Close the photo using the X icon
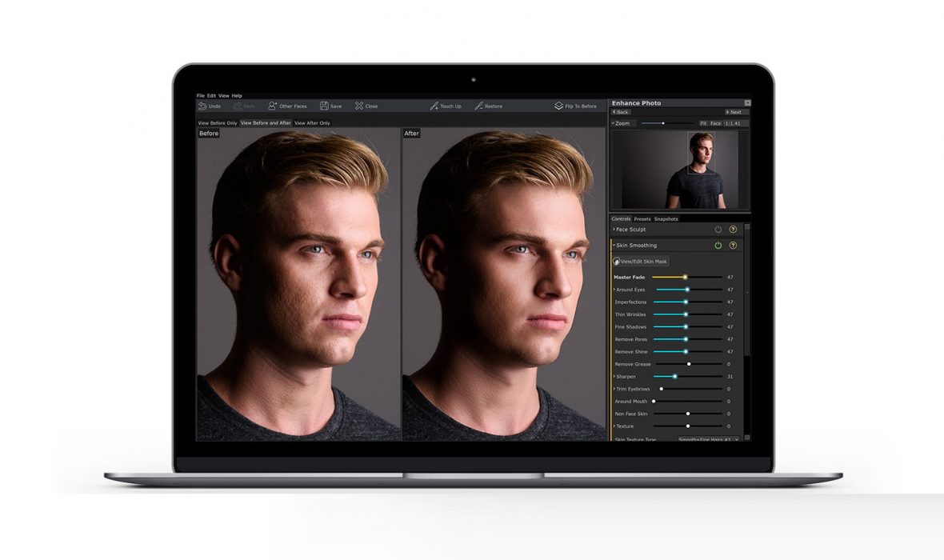The height and width of the screenshot is (560, 944). 358,105
